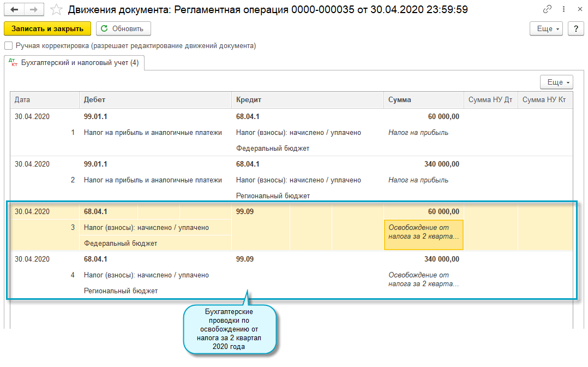The image size is (588, 367).
Task: Select amount 60 000,00 in row 1
Action: (x=443, y=117)
